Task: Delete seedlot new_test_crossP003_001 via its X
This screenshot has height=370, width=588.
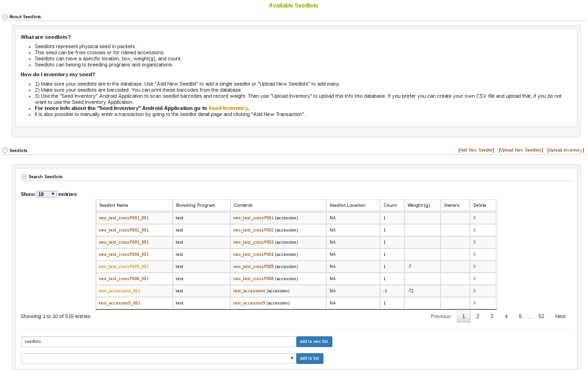Action: [474, 242]
